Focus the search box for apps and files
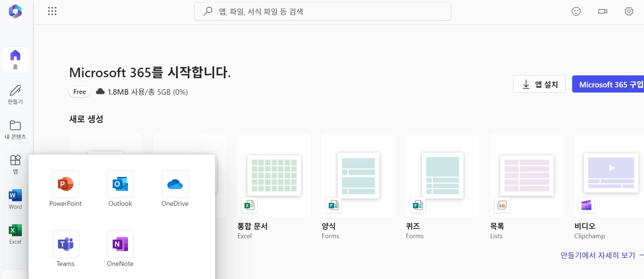Image resolution: width=644 pixels, height=279 pixels. pos(323,11)
